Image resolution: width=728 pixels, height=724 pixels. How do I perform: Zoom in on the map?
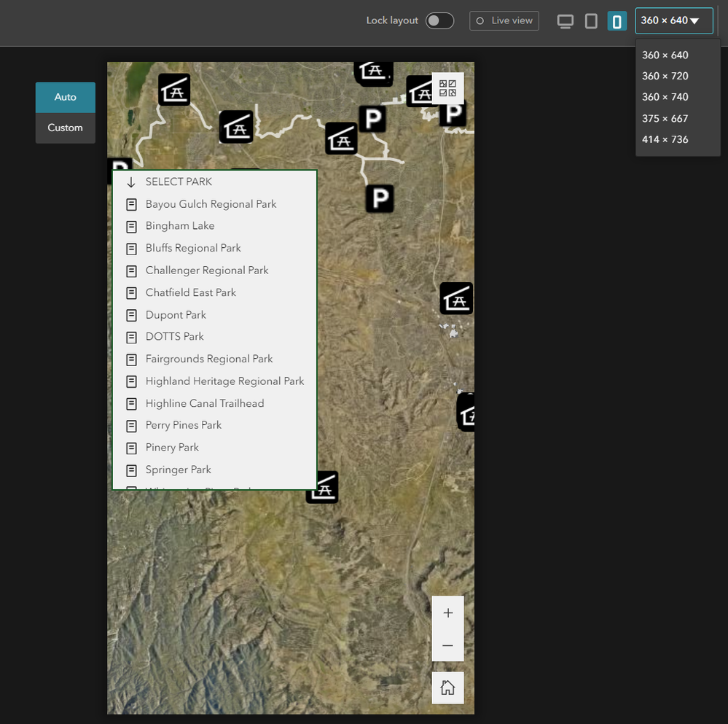(x=447, y=612)
